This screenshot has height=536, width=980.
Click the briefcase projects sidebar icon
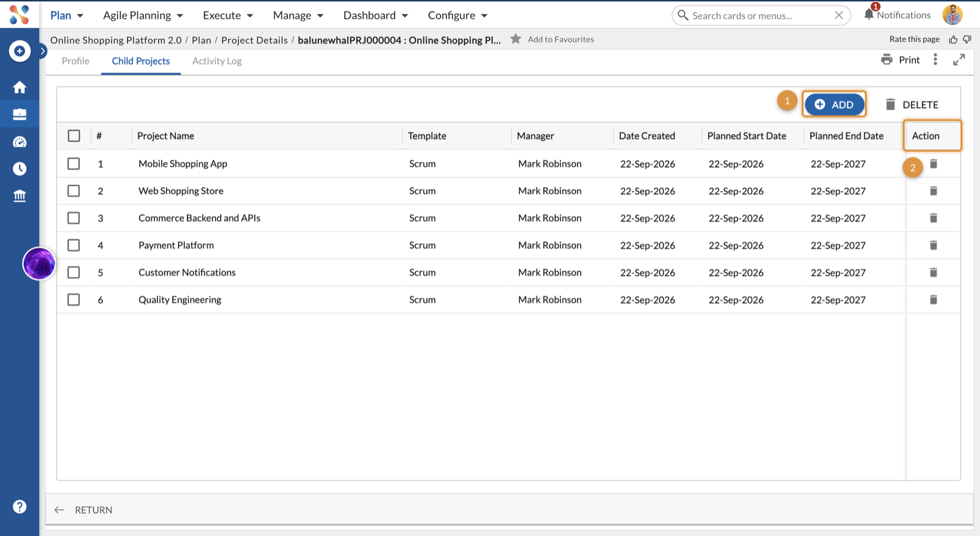click(20, 115)
